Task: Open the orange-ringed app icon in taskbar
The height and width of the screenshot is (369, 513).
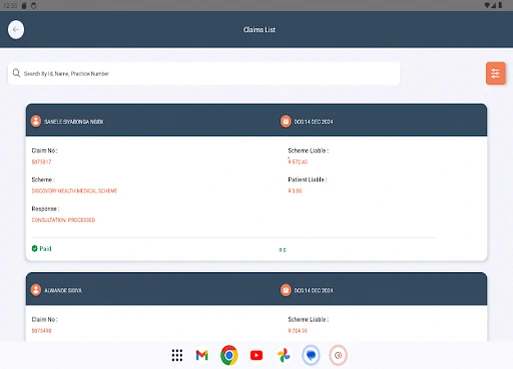Action: [x=338, y=355]
